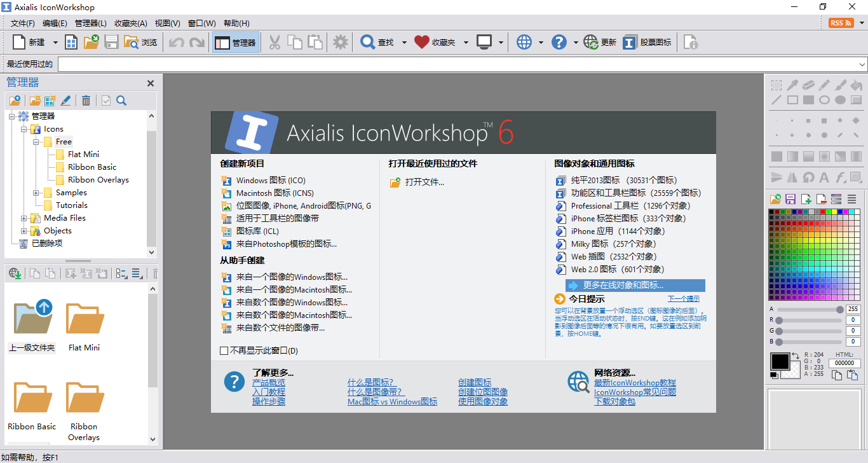Select the color picker eyedropper tool
The height and width of the screenshot is (463, 868).
[x=792, y=85]
